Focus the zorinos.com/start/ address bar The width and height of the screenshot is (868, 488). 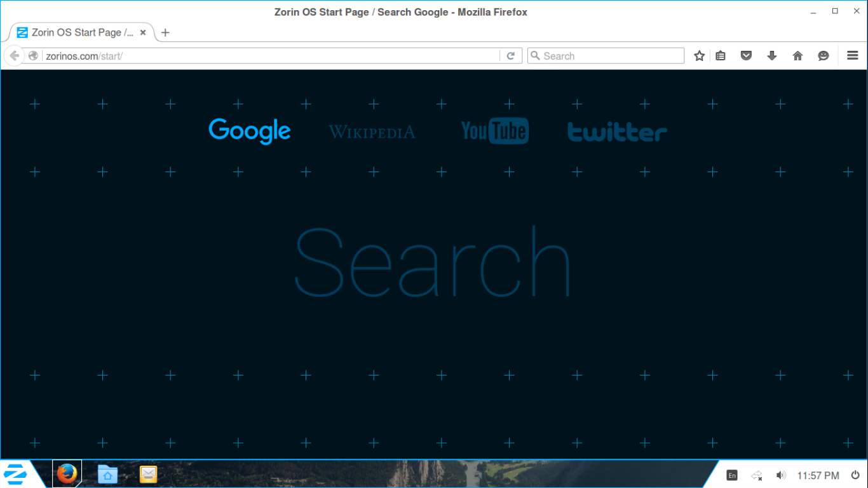pos(272,56)
